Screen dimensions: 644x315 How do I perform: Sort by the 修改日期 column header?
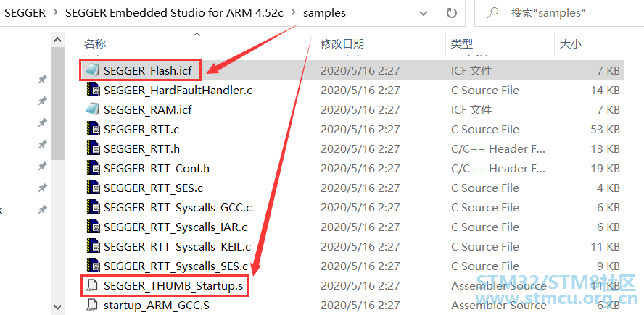[x=342, y=44]
